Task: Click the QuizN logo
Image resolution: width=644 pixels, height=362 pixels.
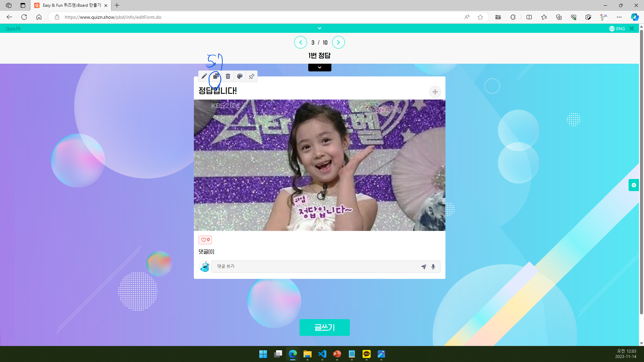Action: [13, 28]
